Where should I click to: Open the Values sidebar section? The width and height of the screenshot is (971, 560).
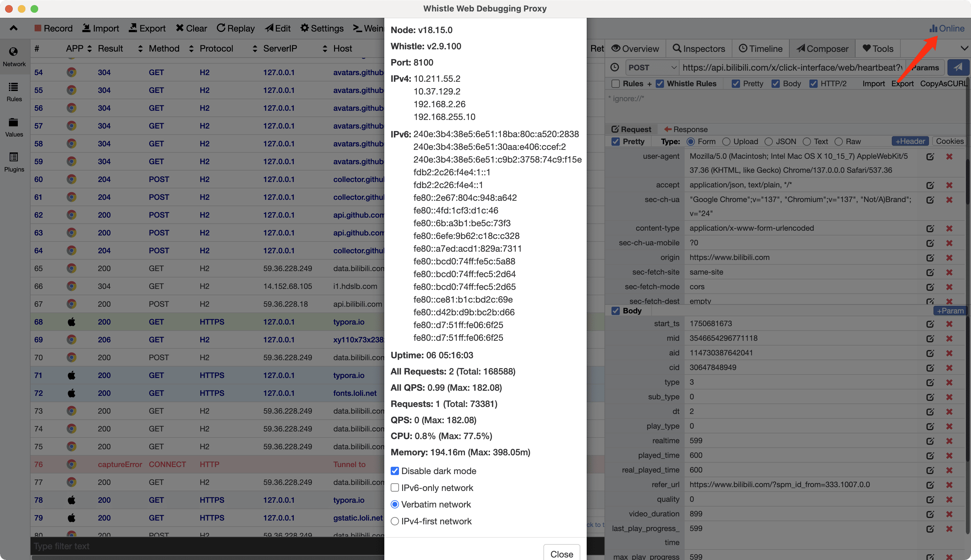coord(14,127)
